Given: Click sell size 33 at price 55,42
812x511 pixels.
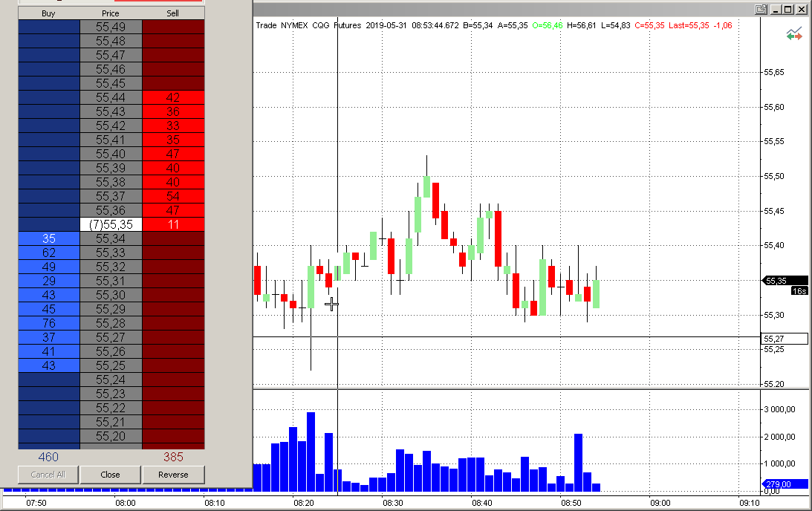Looking at the screenshot, I should [173, 126].
